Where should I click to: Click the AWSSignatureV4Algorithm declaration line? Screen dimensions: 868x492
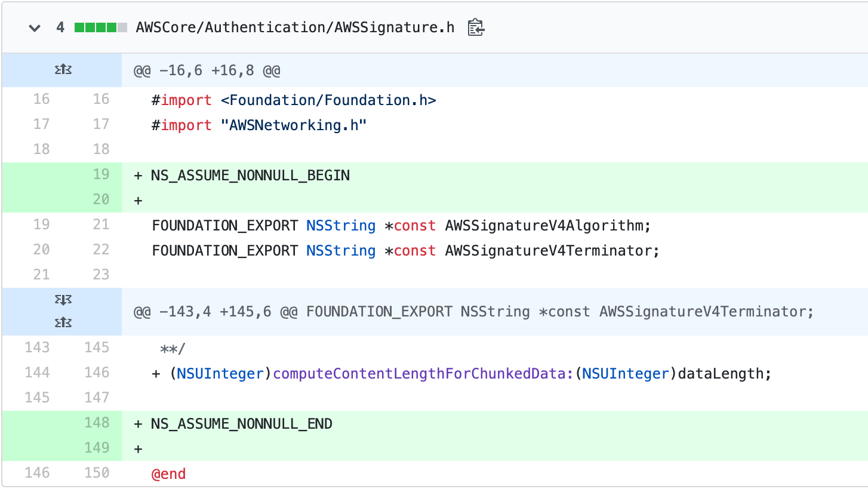[x=401, y=226]
